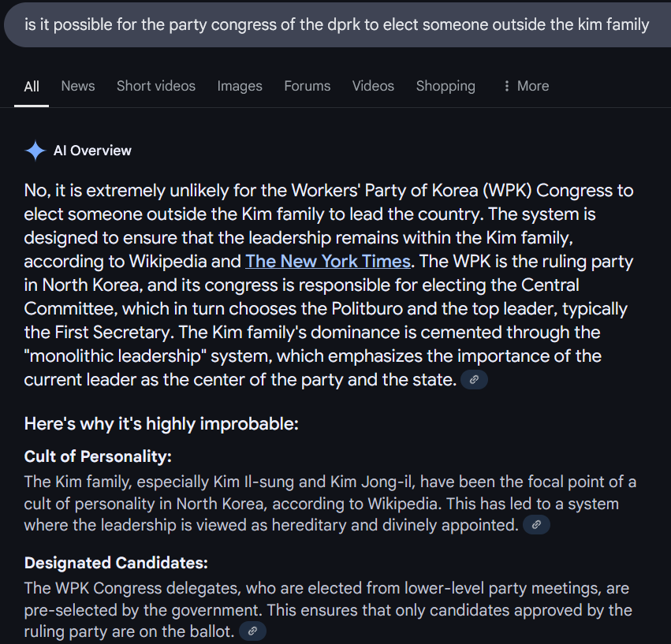
Task: Switch to the News tab
Action: [x=78, y=87]
